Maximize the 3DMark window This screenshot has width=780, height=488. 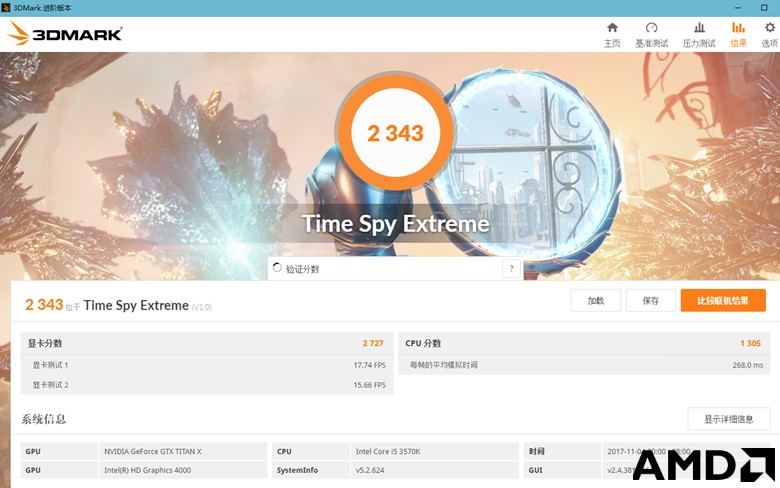pos(764,8)
